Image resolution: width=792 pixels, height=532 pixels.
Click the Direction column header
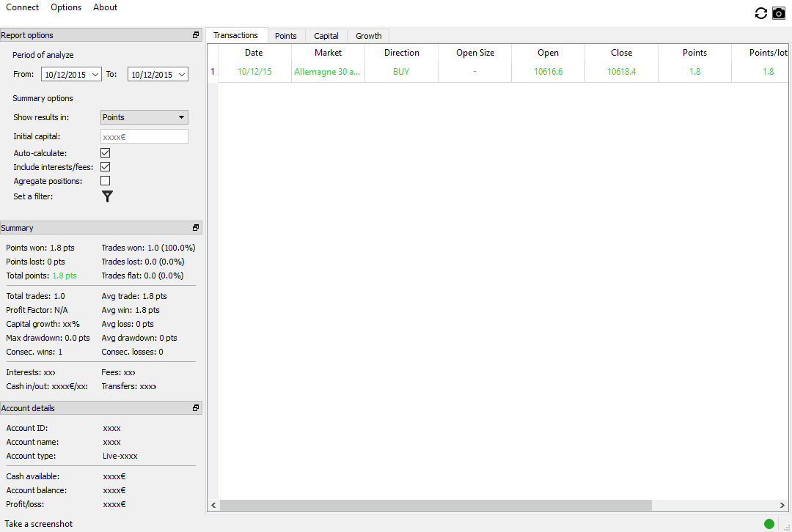tap(402, 53)
